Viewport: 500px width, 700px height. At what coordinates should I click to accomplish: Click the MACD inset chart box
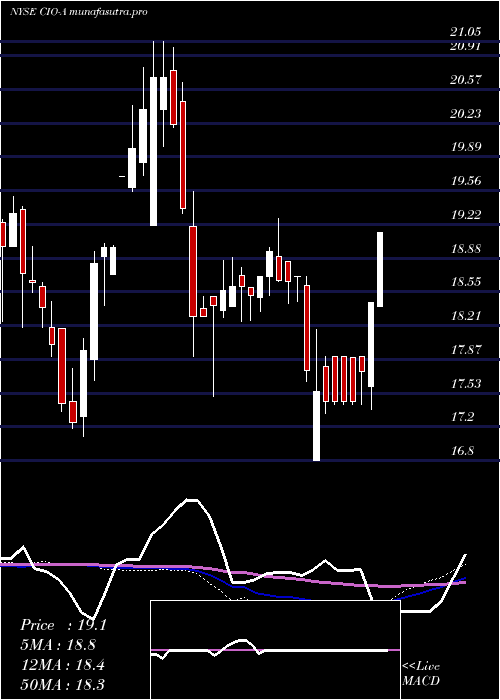[275, 650]
